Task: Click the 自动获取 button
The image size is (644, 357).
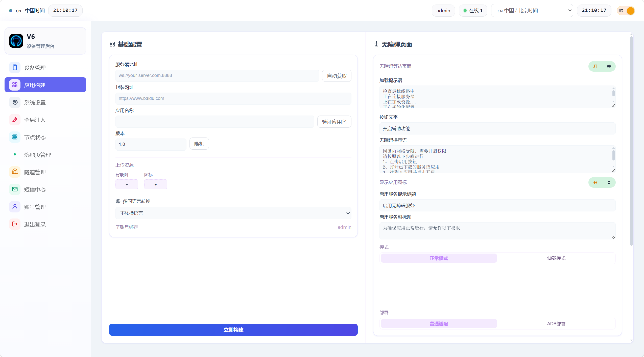Action: (337, 76)
